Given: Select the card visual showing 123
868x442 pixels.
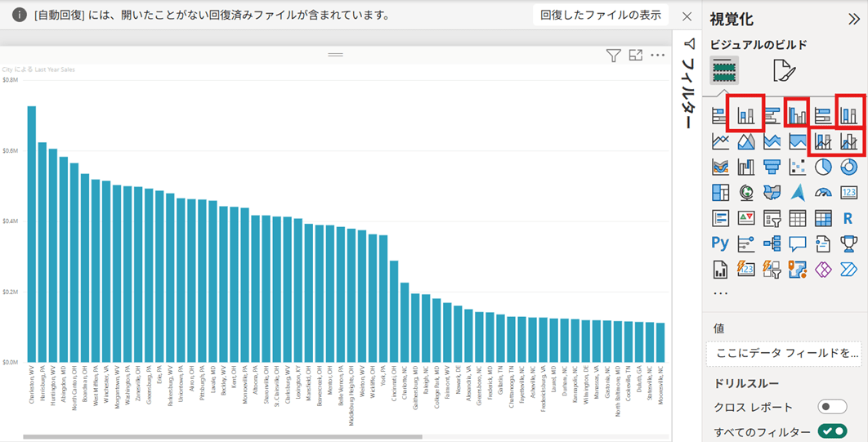Looking at the screenshot, I should [x=849, y=192].
